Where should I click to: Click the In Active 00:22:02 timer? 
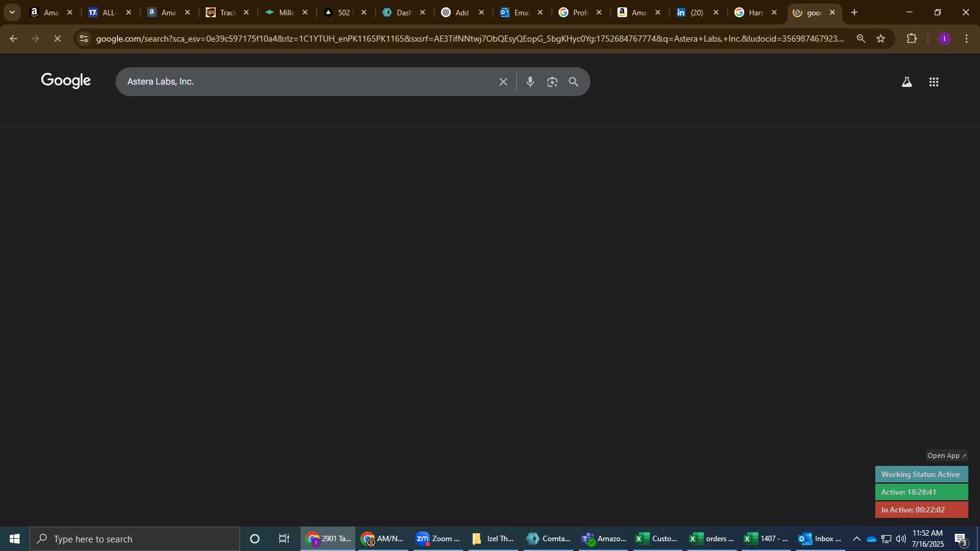coord(921,510)
